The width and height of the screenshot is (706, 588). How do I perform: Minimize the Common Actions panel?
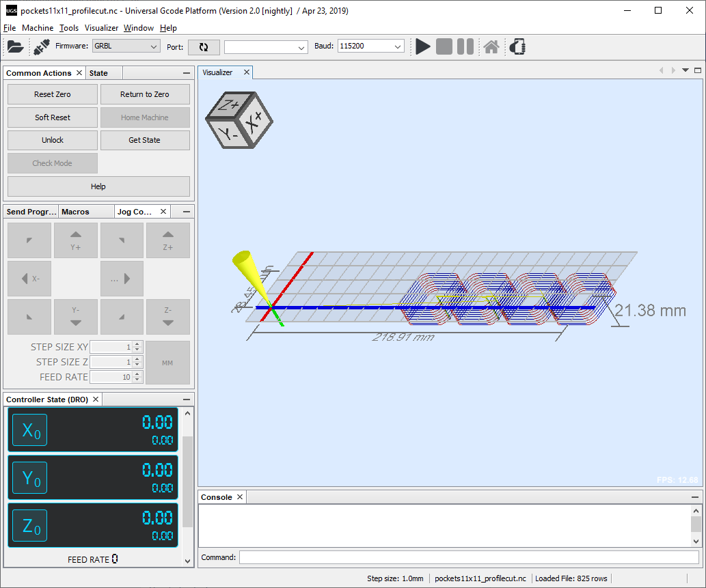click(x=187, y=73)
